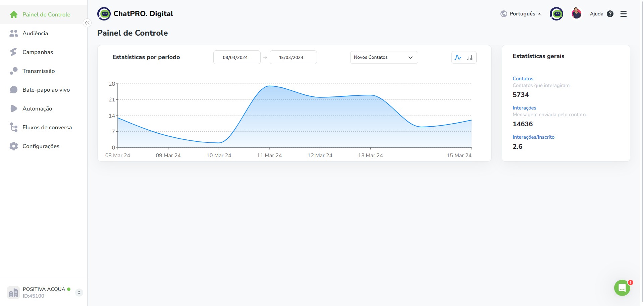Screen dimensions: 644x306
Task: Open the green live chat widget
Action: point(622,288)
